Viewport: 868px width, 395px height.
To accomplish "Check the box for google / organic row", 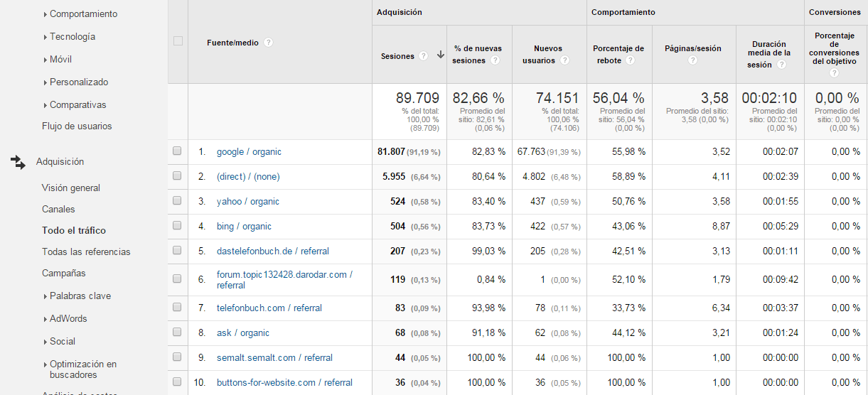I will (x=178, y=151).
